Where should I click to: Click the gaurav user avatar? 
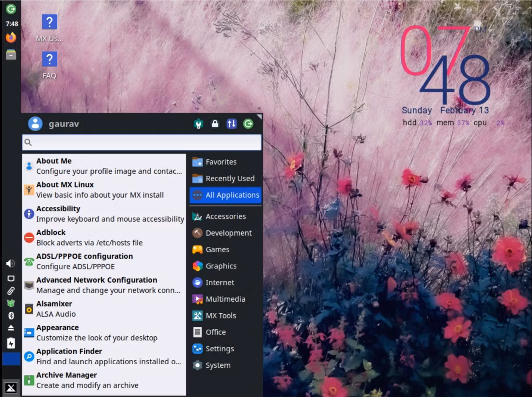[x=35, y=124]
